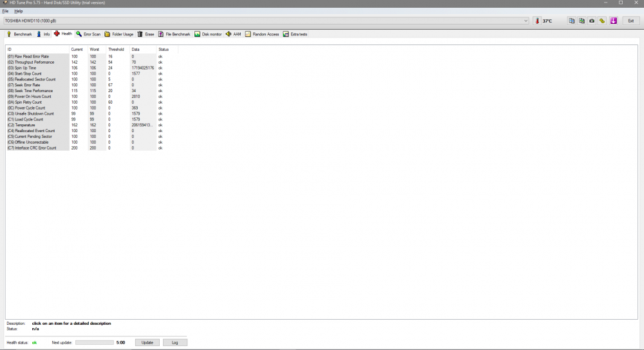Screen dimensions: 644x350
Task: Sort by the Status column header
Action: point(167,50)
